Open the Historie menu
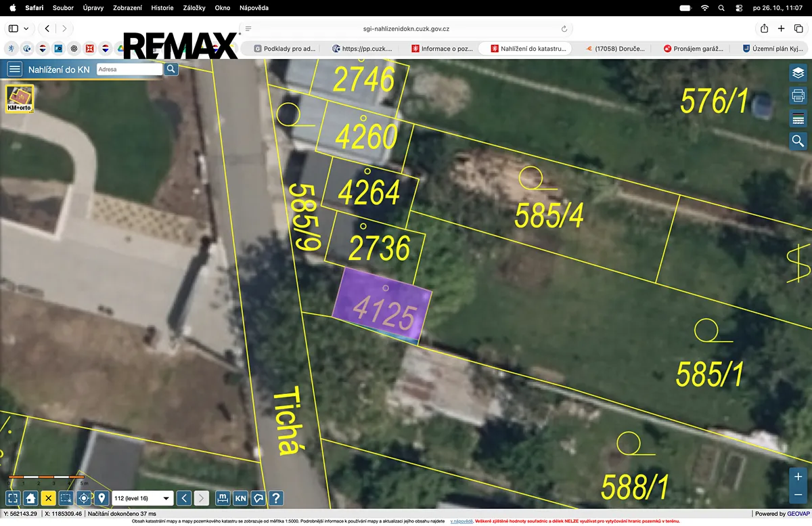The width and height of the screenshot is (812, 526). tap(162, 7)
